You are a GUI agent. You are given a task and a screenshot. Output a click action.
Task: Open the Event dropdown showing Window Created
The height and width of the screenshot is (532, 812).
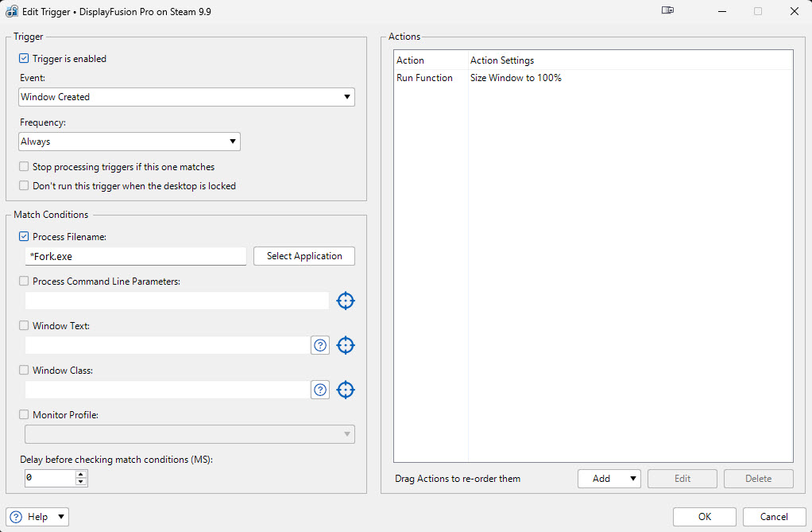187,97
